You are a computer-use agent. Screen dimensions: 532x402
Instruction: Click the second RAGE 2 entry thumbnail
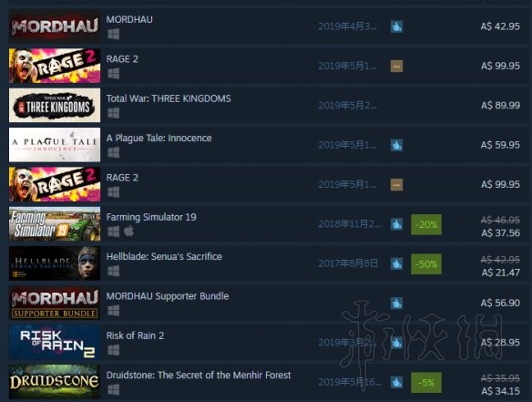click(x=55, y=184)
